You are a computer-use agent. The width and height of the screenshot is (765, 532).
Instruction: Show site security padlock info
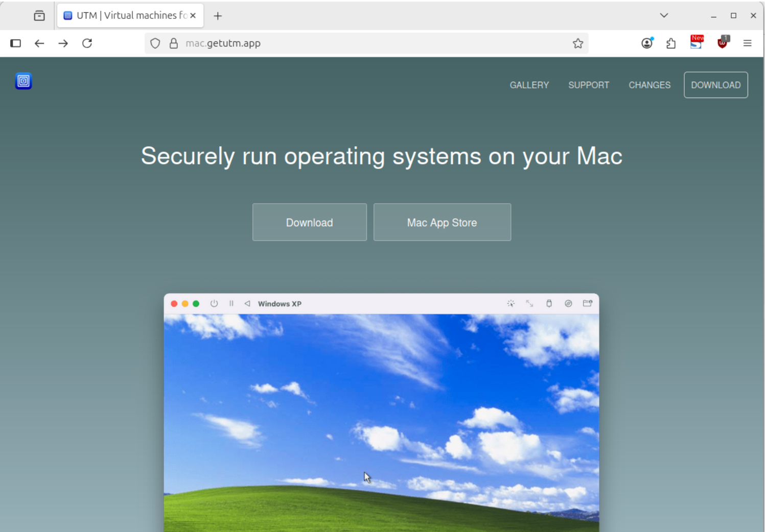174,43
